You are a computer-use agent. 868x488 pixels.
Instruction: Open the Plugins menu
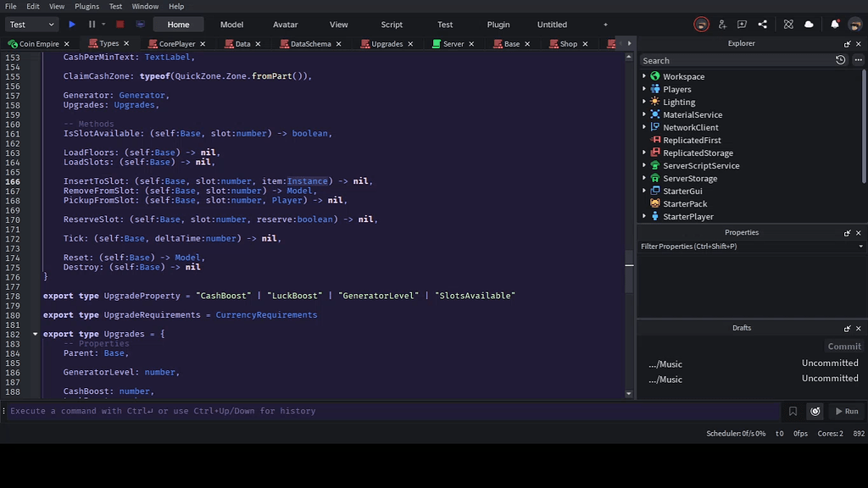(x=86, y=6)
